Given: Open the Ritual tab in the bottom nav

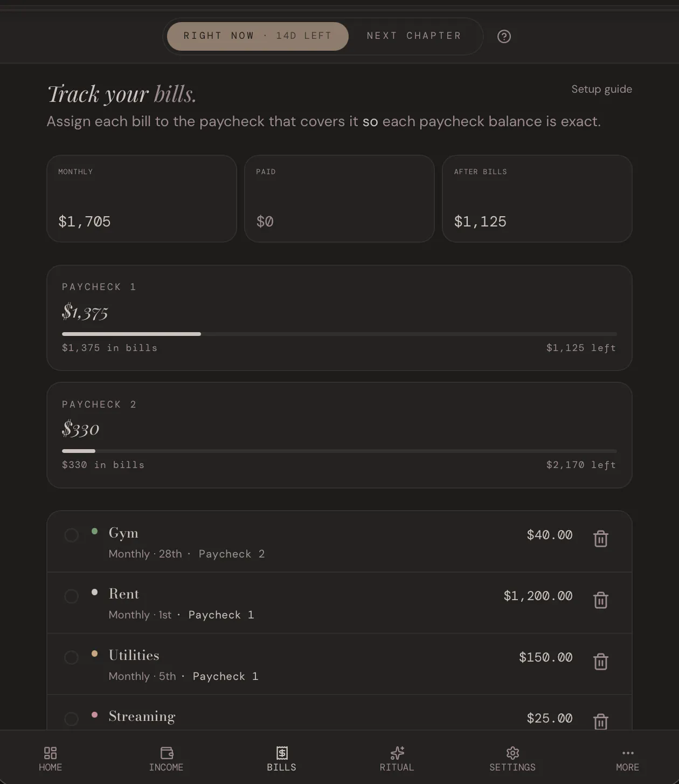Looking at the screenshot, I should (397, 759).
